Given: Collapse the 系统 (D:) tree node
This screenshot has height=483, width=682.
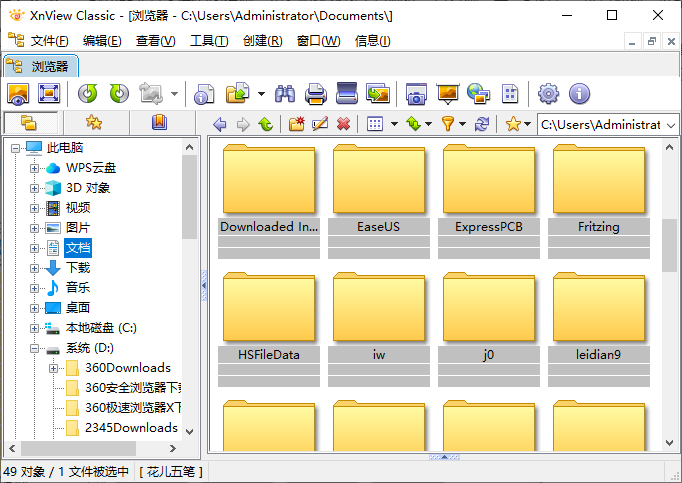Looking at the screenshot, I should (x=34, y=348).
